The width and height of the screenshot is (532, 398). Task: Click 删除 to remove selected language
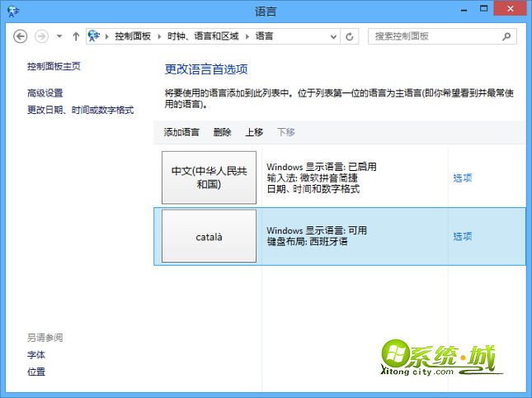point(222,132)
